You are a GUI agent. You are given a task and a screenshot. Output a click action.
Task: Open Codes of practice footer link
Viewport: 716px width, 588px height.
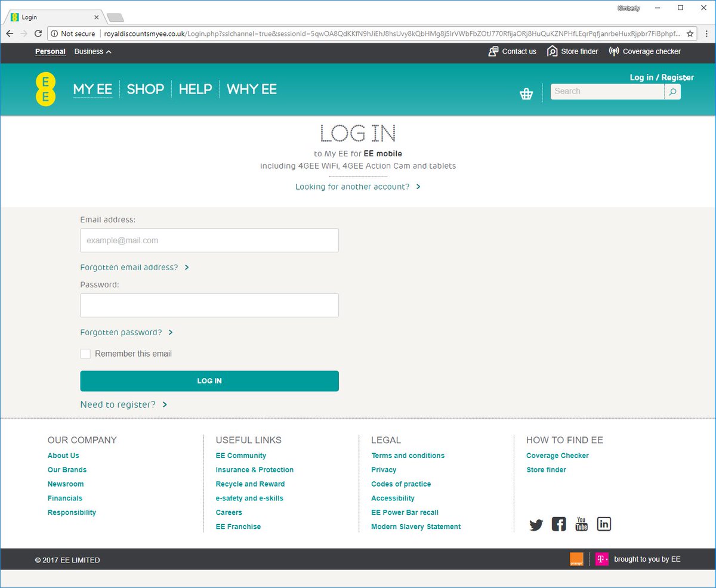tap(401, 484)
